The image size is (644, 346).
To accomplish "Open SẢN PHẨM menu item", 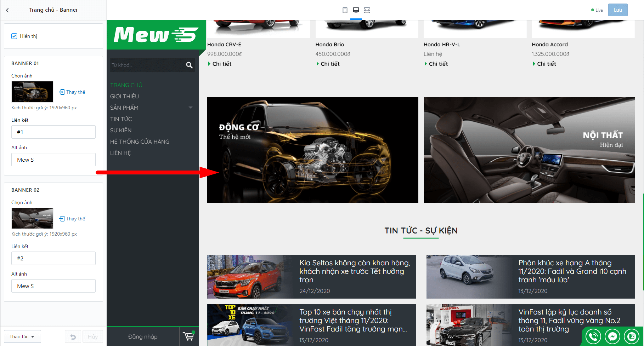I will (x=124, y=108).
